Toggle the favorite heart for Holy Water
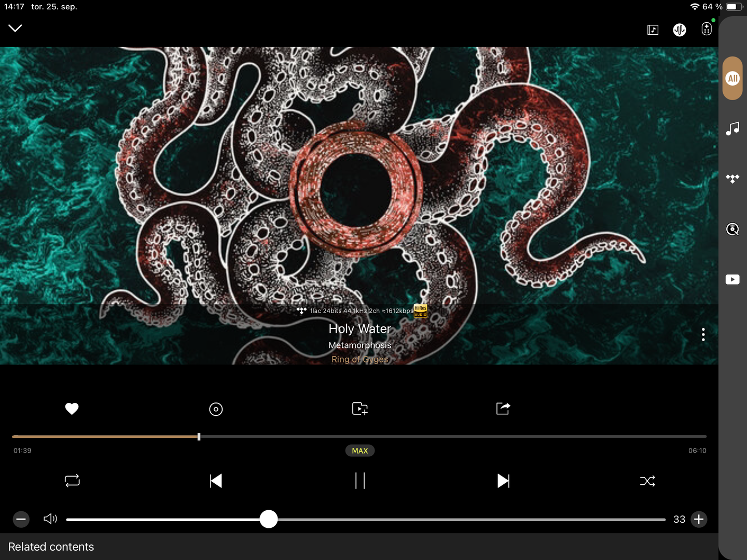747x560 pixels. (x=72, y=409)
